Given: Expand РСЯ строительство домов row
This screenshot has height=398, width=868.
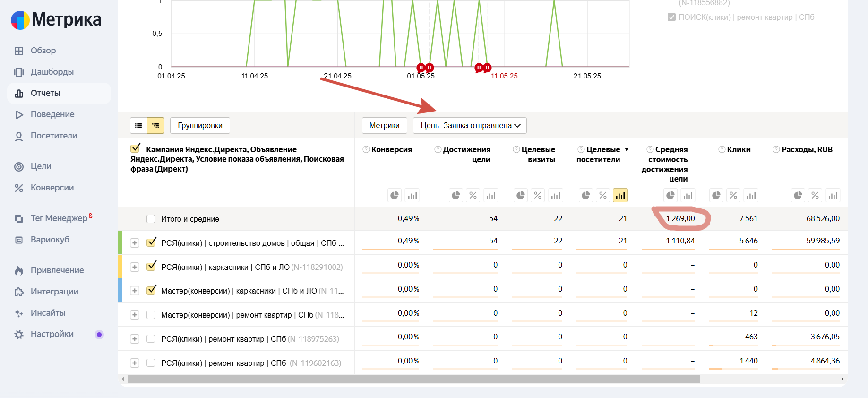Looking at the screenshot, I should pyautogui.click(x=135, y=243).
